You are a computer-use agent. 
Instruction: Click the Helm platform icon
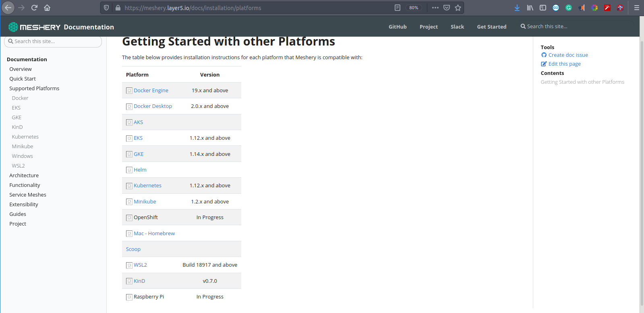point(129,170)
